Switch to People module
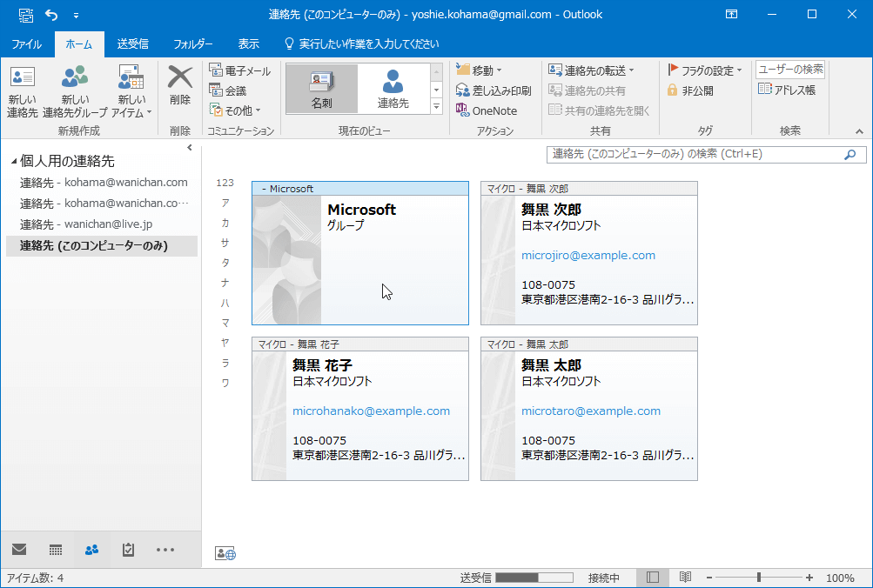873x588 pixels. tap(92, 550)
